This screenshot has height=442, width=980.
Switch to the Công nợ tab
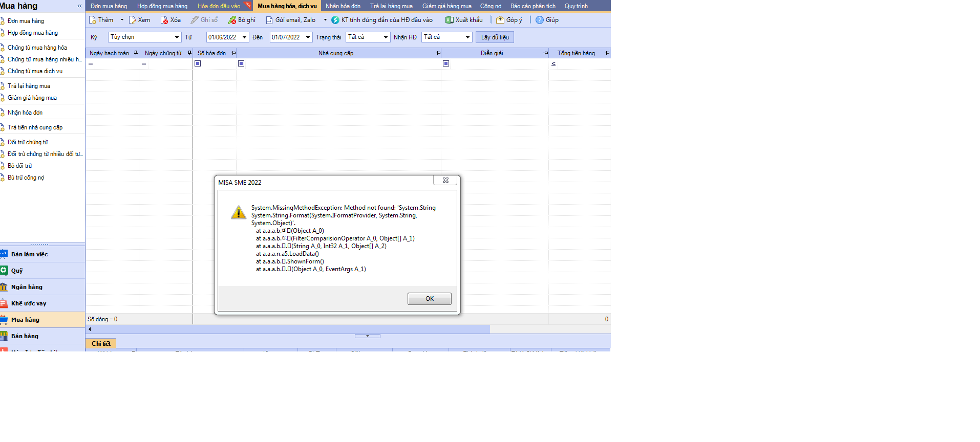point(491,6)
